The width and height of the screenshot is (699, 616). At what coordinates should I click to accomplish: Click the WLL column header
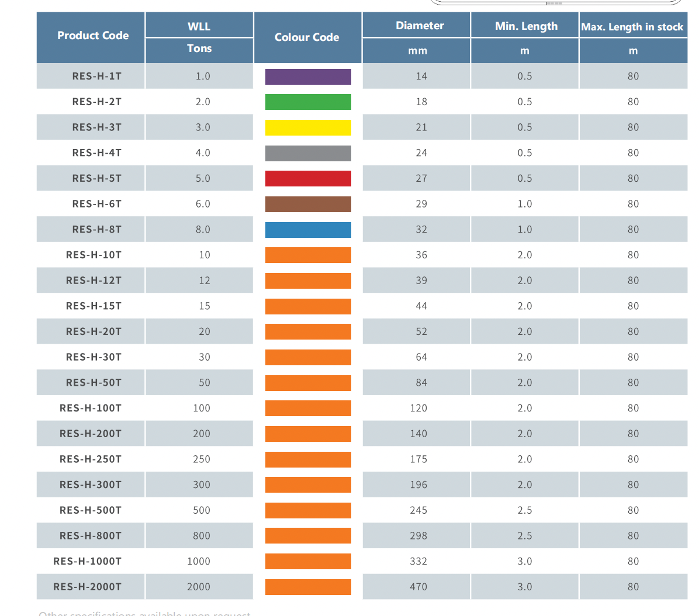tap(199, 26)
